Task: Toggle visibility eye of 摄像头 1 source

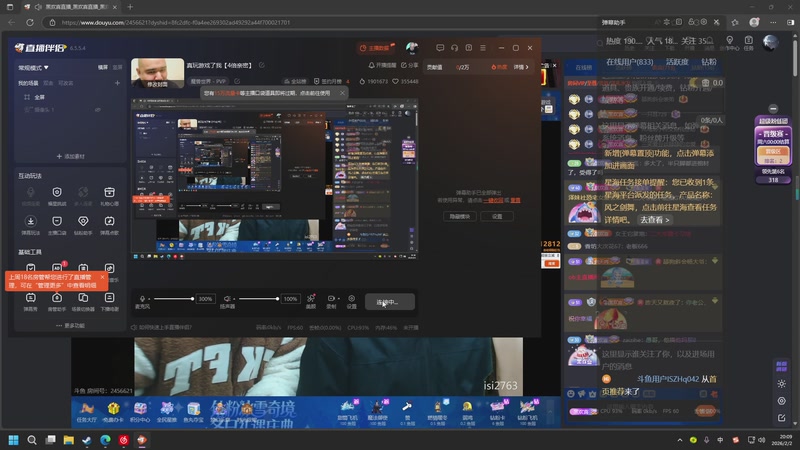Action: coord(97,109)
